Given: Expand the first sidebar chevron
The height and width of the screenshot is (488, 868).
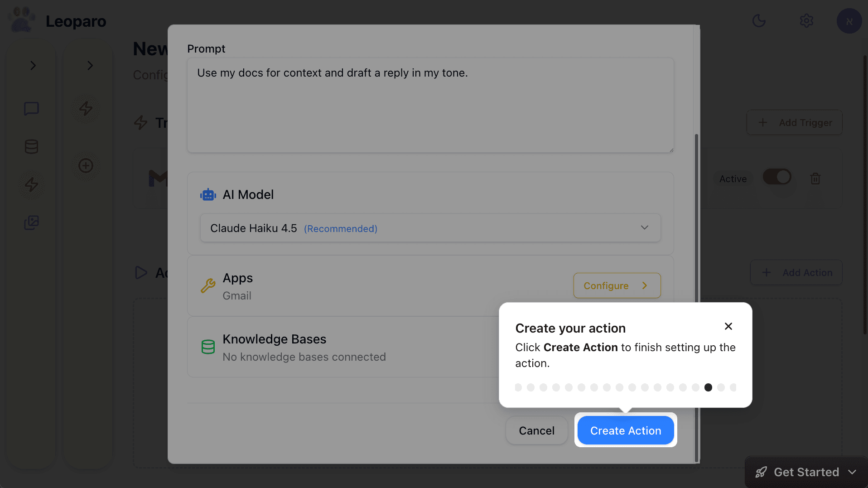Looking at the screenshot, I should coord(33,66).
